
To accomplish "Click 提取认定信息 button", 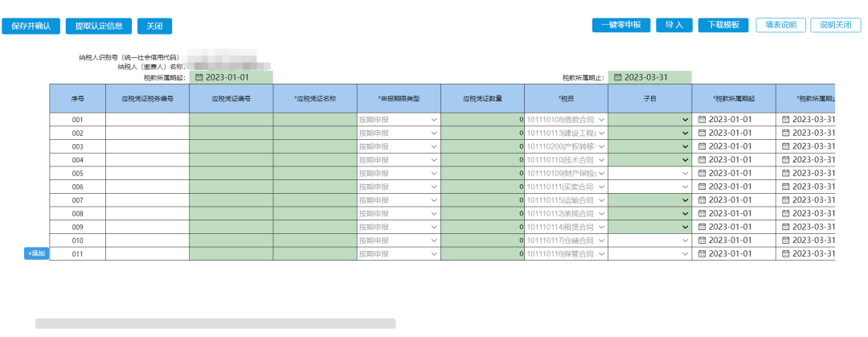I will tap(99, 26).
